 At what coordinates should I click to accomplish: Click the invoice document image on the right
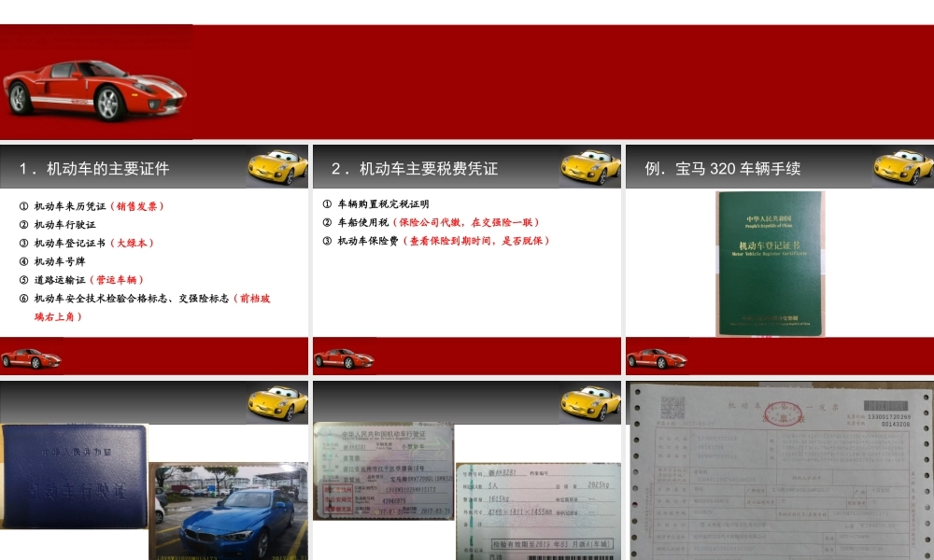pyautogui.click(x=777, y=471)
